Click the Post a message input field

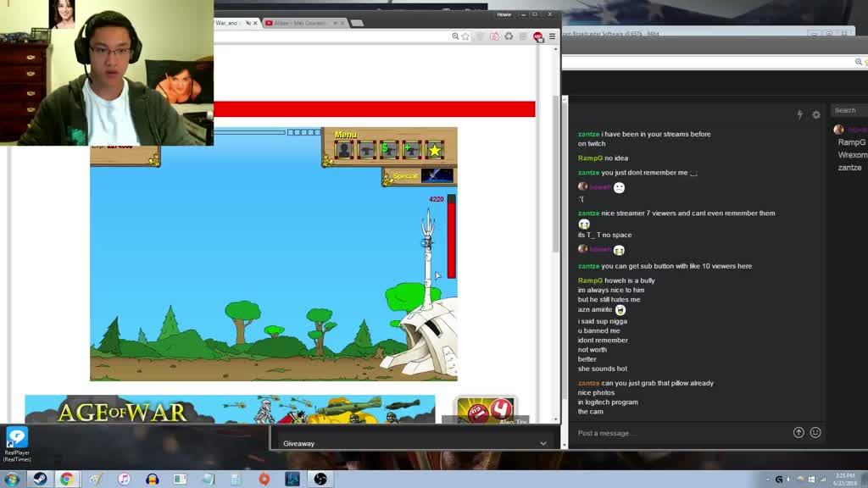[681, 433]
